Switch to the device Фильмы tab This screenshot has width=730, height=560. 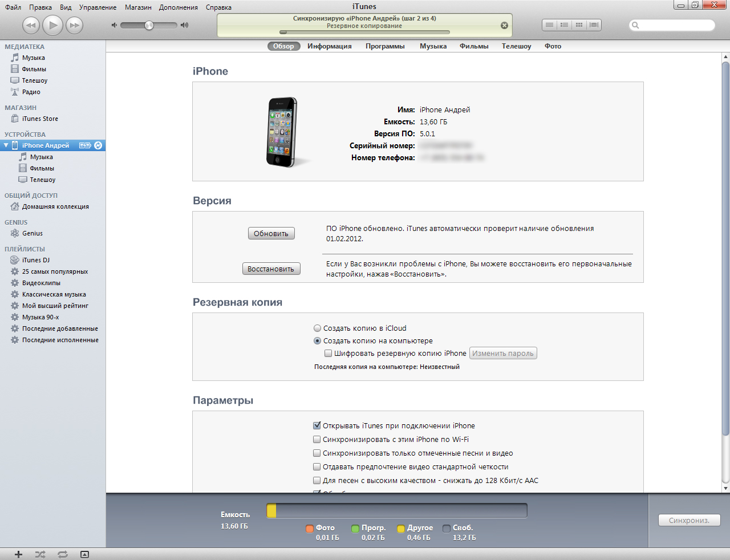pyautogui.click(x=474, y=46)
